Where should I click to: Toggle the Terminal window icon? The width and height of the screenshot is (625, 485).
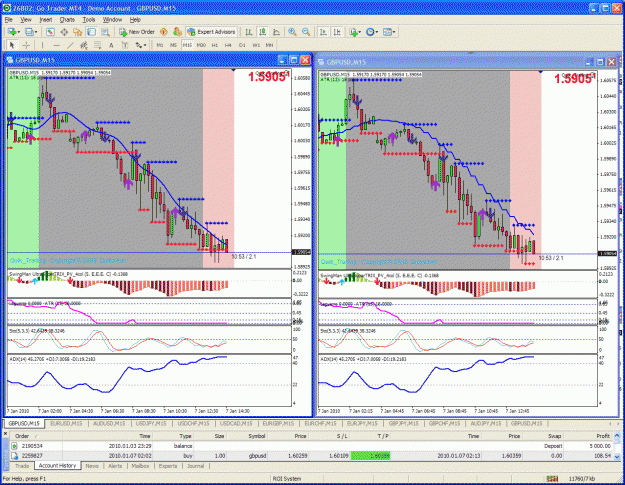pos(92,32)
